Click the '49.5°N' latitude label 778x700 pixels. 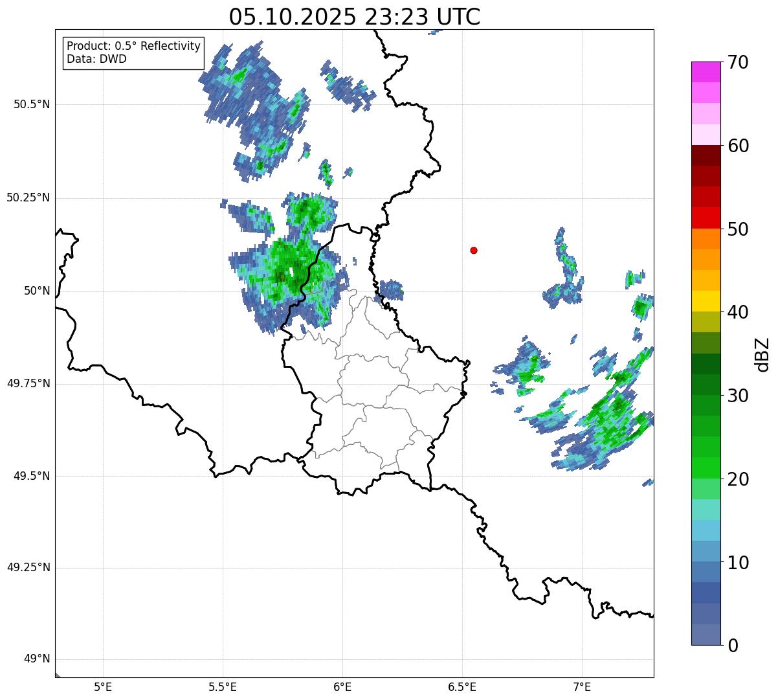[x=31, y=476]
